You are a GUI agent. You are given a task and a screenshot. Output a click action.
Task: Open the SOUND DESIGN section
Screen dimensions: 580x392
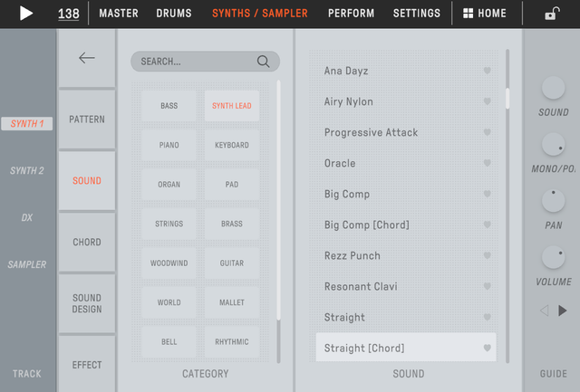(87, 303)
